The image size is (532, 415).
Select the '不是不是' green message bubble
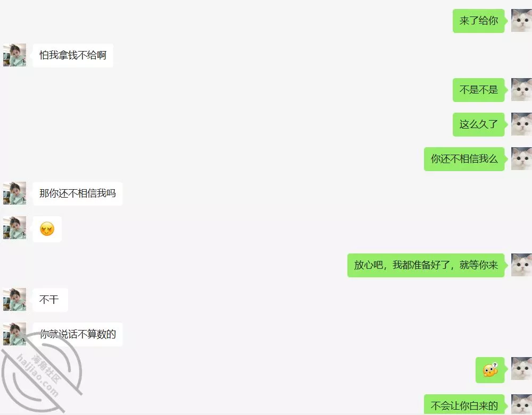pyautogui.click(x=478, y=90)
